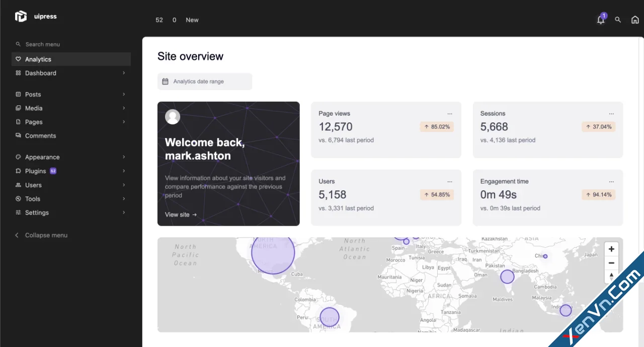Screen dimensions: 644x347
Task: Click the home icon in the top bar
Action: pos(635,20)
